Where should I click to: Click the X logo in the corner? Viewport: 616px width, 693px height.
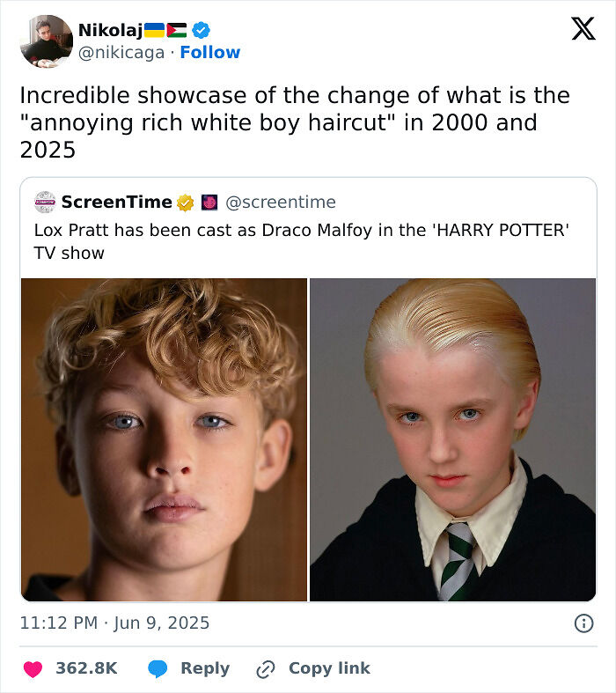pyautogui.click(x=583, y=29)
